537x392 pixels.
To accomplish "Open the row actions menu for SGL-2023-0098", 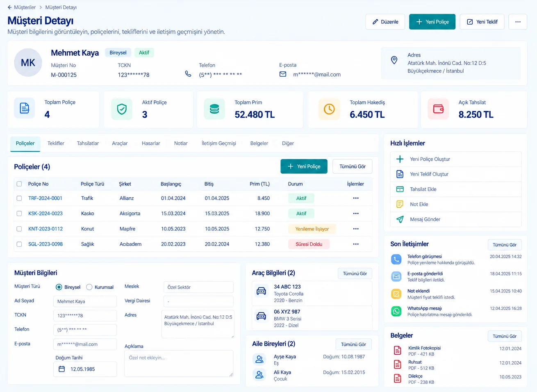I will click(x=356, y=244).
